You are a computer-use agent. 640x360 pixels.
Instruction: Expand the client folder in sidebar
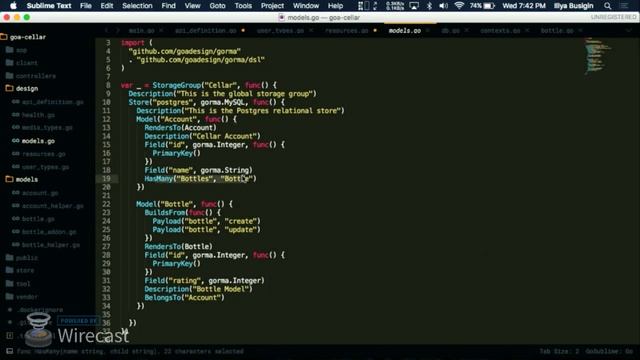click(x=10, y=62)
